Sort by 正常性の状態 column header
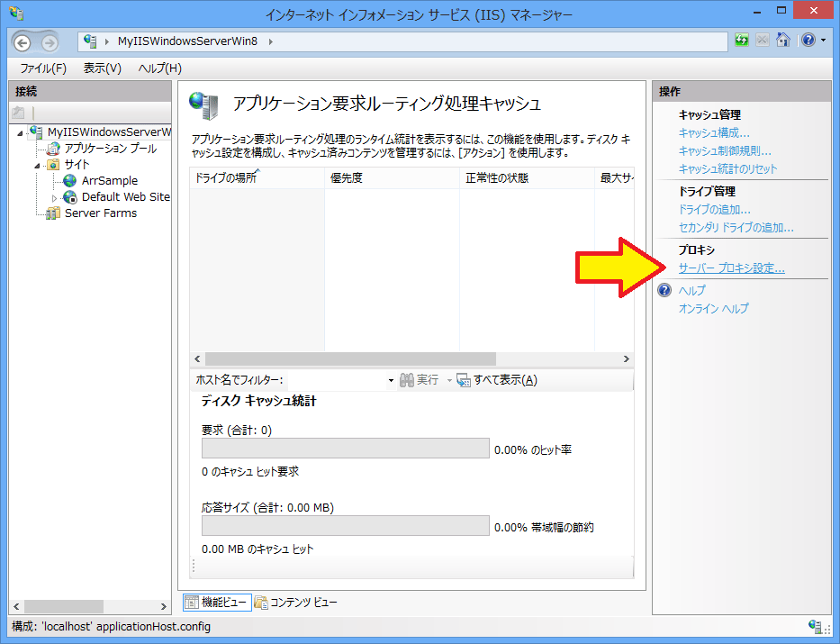 (528, 177)
